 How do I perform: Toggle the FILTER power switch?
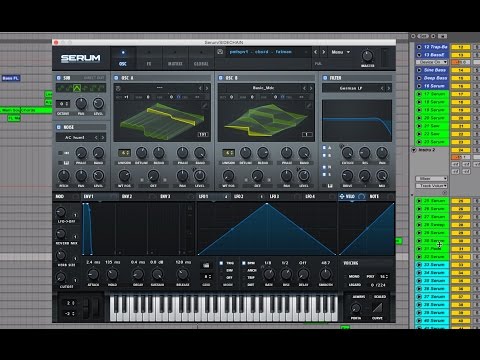tap(325, 78)
